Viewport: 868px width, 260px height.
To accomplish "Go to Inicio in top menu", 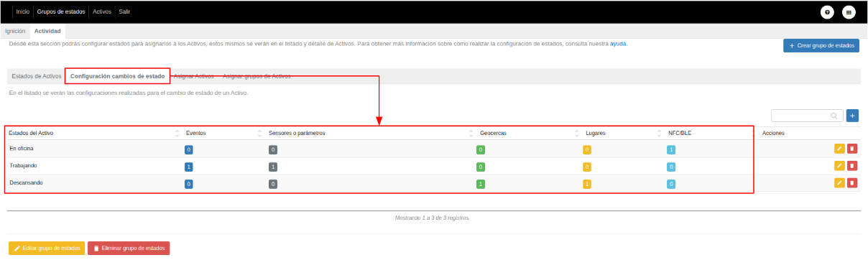I will (x=23, y=12).
